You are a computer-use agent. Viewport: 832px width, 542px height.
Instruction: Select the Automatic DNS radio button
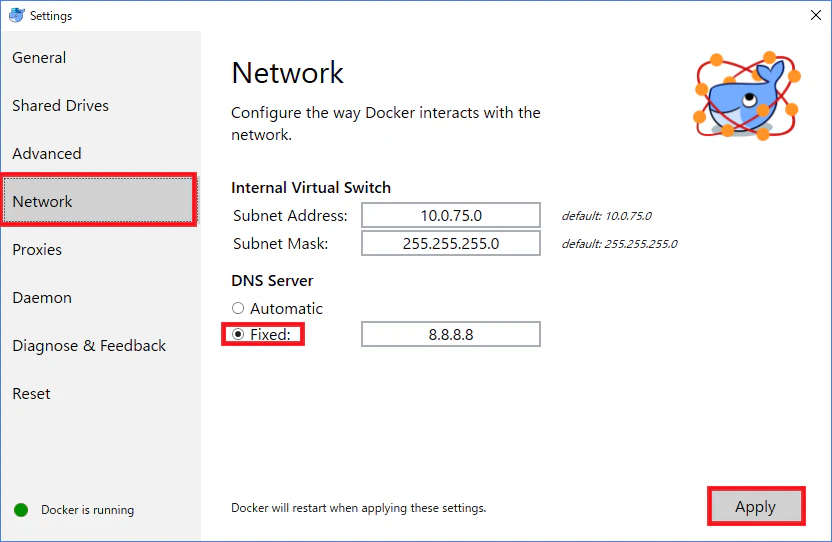[x=238, y=308]
